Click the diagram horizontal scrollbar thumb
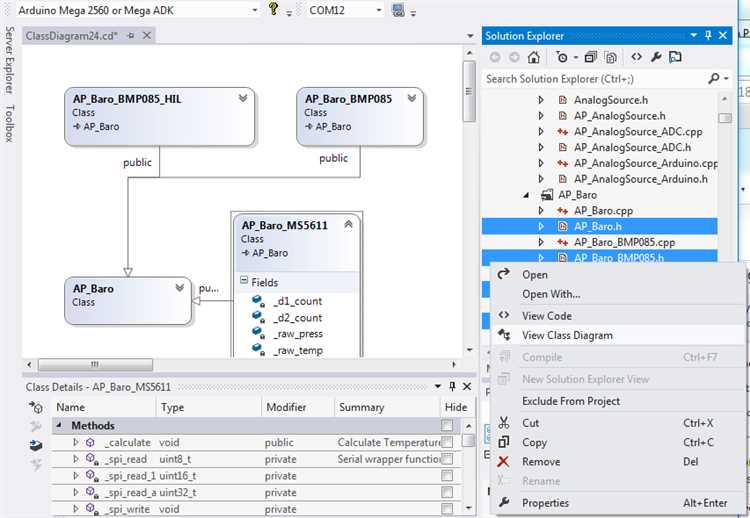 (x=95, y=364)
